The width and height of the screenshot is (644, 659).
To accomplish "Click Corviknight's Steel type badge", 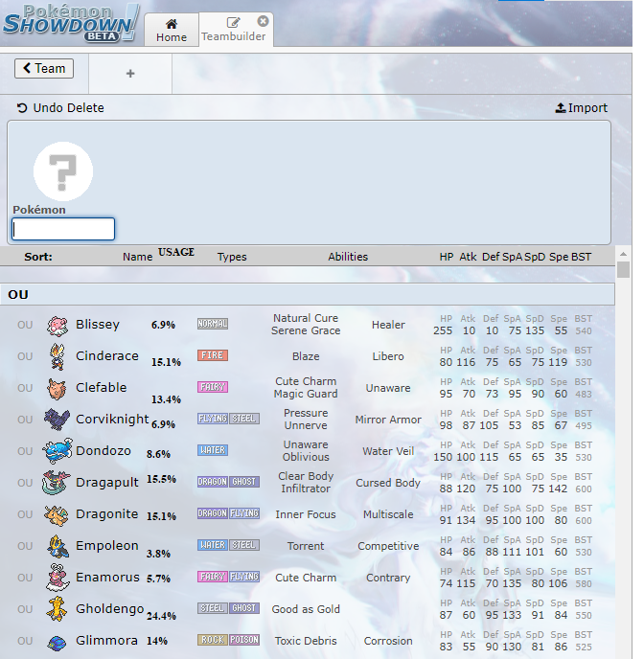I will click(244, 419).
